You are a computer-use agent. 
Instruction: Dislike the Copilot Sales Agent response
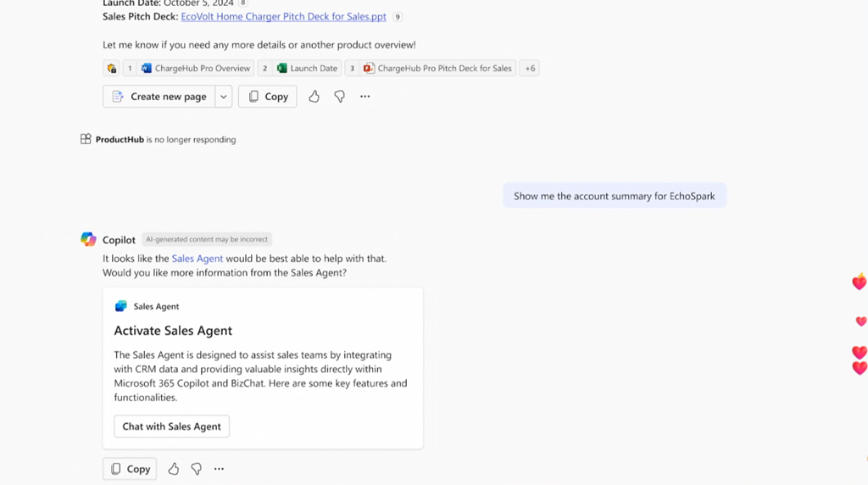coord(196,469)
